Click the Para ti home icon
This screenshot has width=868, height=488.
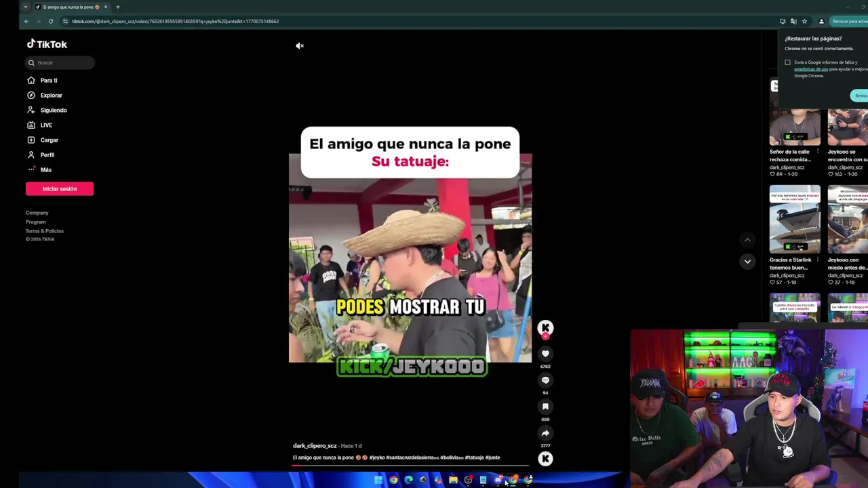click(31, 81)
